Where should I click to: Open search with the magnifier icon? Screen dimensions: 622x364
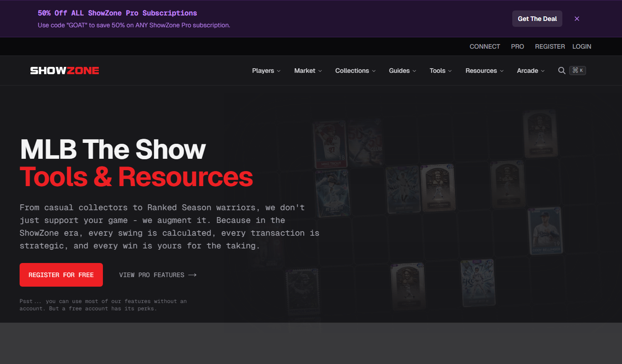pyautogui.click(x=562, y=71)
